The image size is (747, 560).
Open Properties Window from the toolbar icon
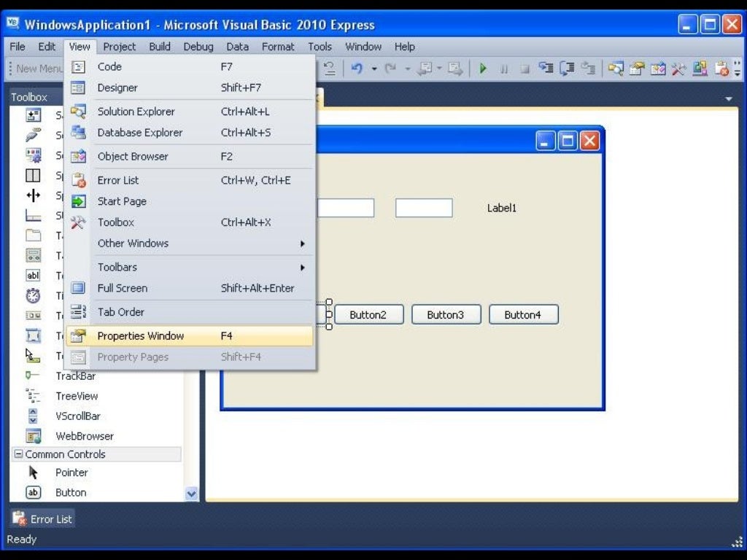[x=637, y=69]
